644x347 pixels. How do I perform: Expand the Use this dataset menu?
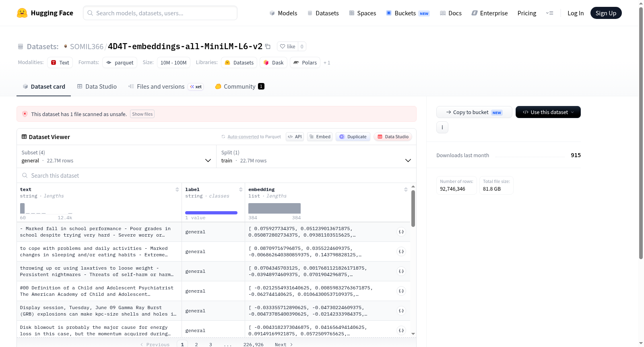coord(548,112)
